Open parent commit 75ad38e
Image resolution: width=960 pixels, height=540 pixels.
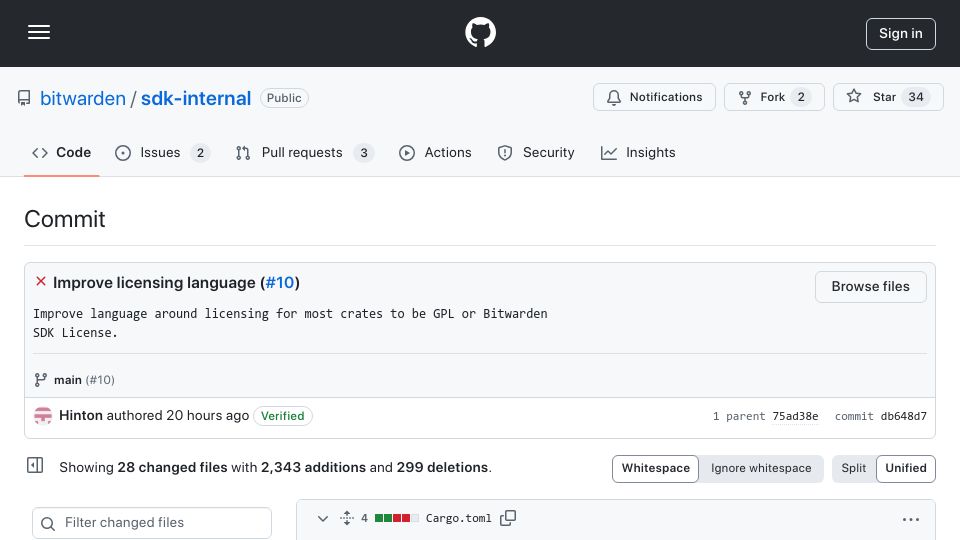(x=795, y=416)
